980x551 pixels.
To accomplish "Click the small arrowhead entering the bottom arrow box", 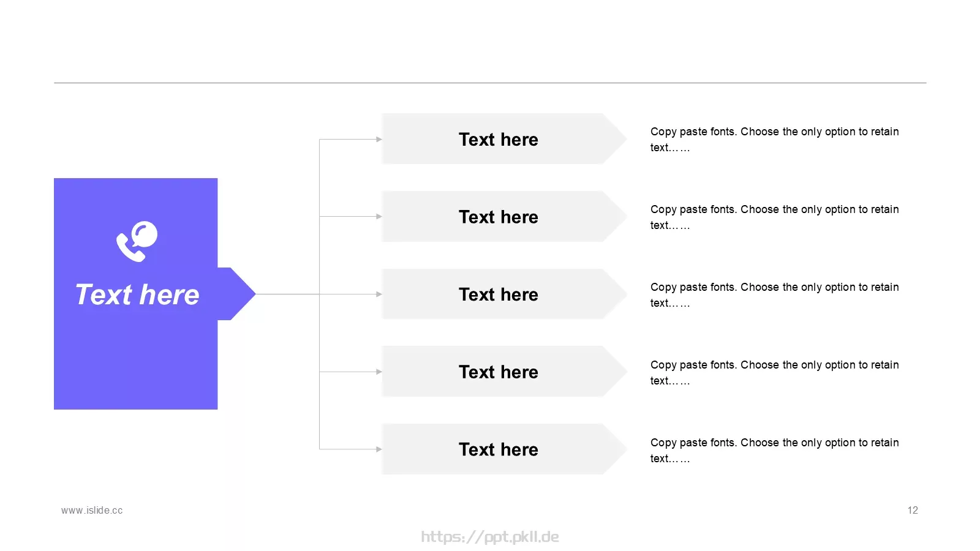I will 379,449.
